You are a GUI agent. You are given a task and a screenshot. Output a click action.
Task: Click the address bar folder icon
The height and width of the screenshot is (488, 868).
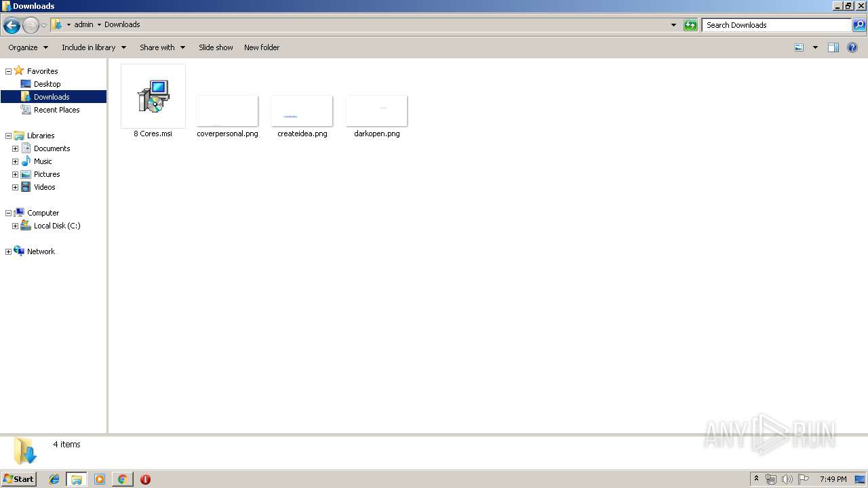(57, 25)
